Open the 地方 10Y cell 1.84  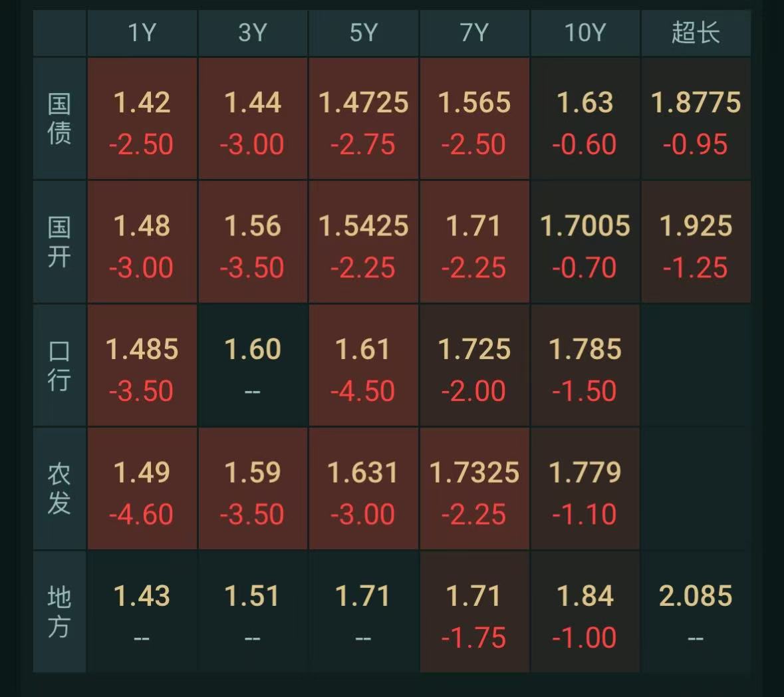click(585, 612)
